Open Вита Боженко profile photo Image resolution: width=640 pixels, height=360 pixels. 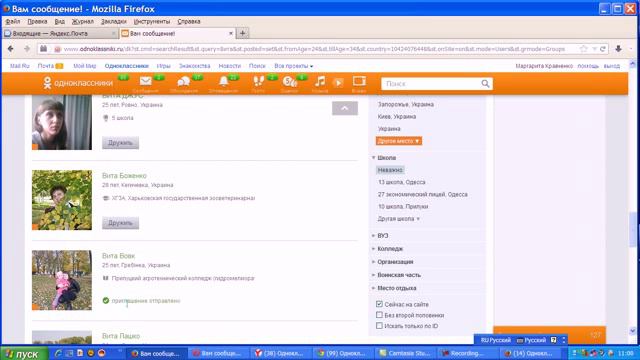[62, 200]
